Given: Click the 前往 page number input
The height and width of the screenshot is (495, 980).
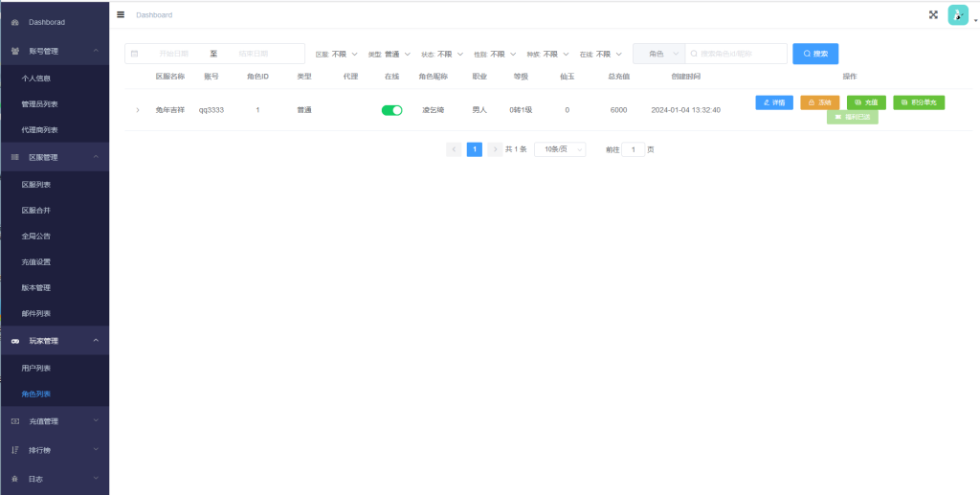Looking at the screenshot, I should pyautogui.click(x=634, y=150).
